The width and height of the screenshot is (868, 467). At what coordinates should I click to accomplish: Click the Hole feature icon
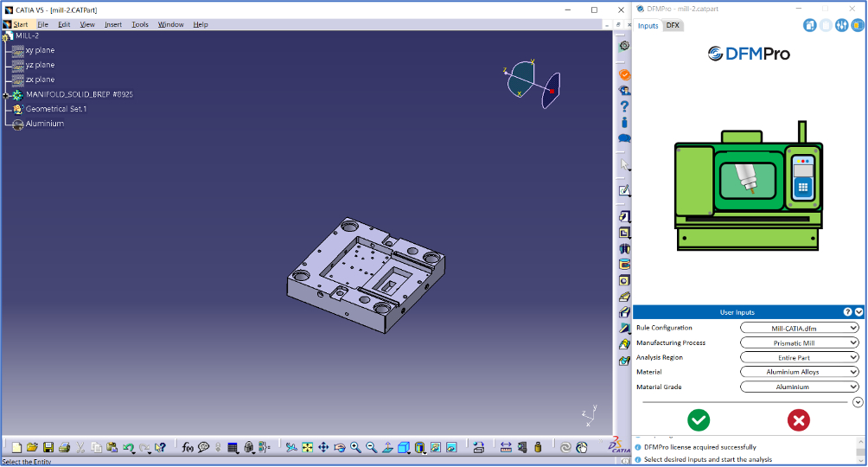[624, 281]
